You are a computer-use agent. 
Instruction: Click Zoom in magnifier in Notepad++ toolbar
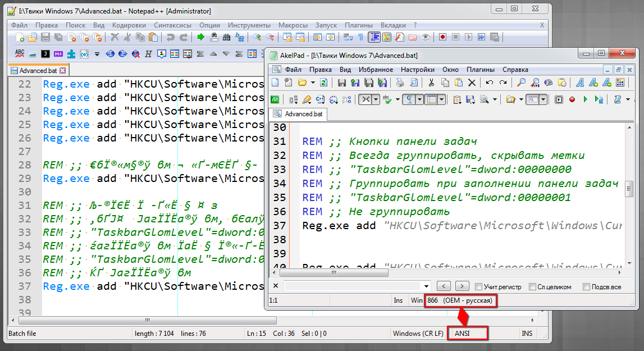257,38
